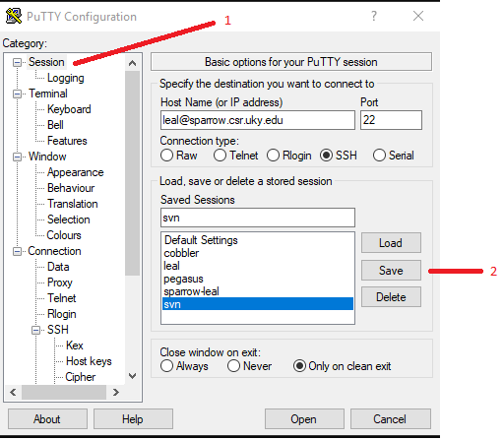Select the pegasus saved session

point(258,279)
